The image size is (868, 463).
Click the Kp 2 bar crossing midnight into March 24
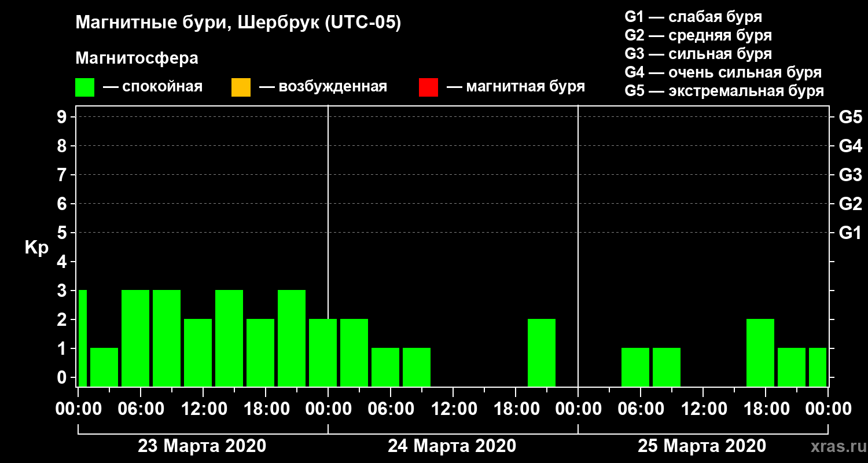tap(323, 352)
